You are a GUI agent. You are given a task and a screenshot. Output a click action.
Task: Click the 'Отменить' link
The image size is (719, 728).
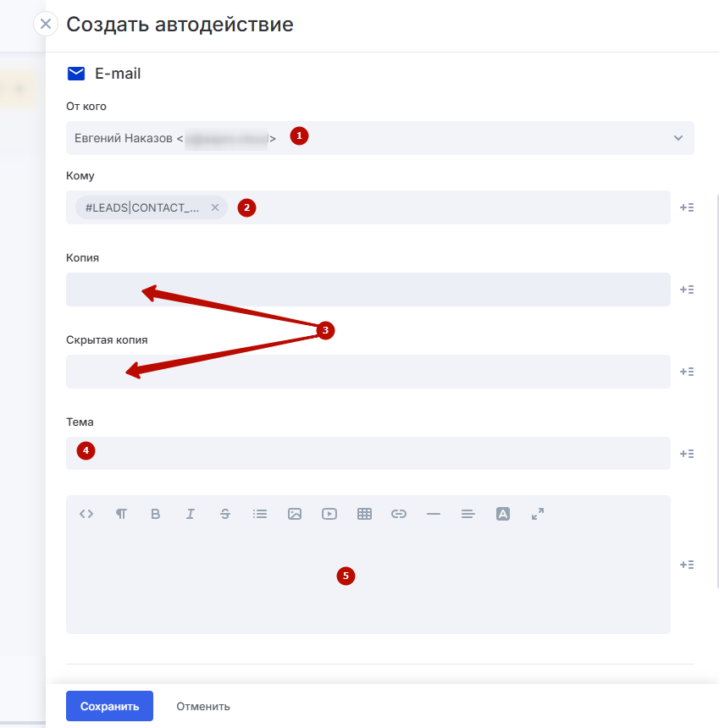pos(203,706)
